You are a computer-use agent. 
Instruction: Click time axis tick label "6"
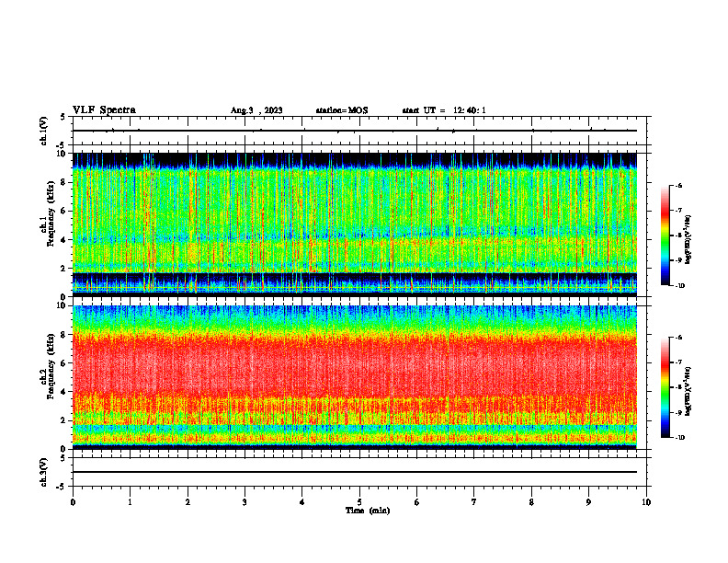[x=416, y=502]
